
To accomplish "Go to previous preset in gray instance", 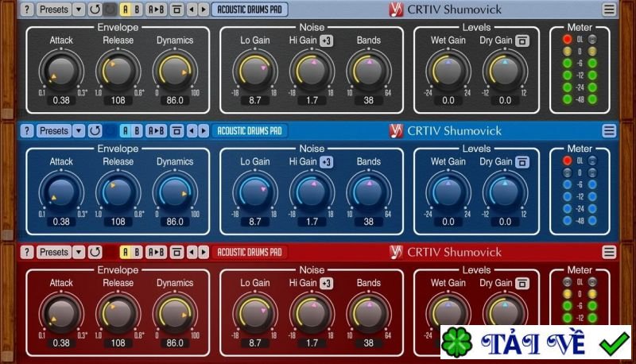I will coord(192,10).
